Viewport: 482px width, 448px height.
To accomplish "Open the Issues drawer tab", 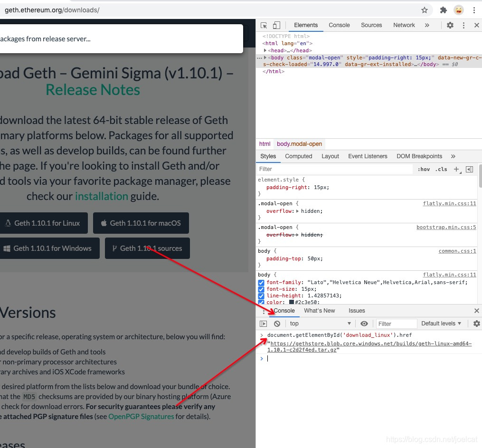I will pyautogui.click(x=357, y=311).
